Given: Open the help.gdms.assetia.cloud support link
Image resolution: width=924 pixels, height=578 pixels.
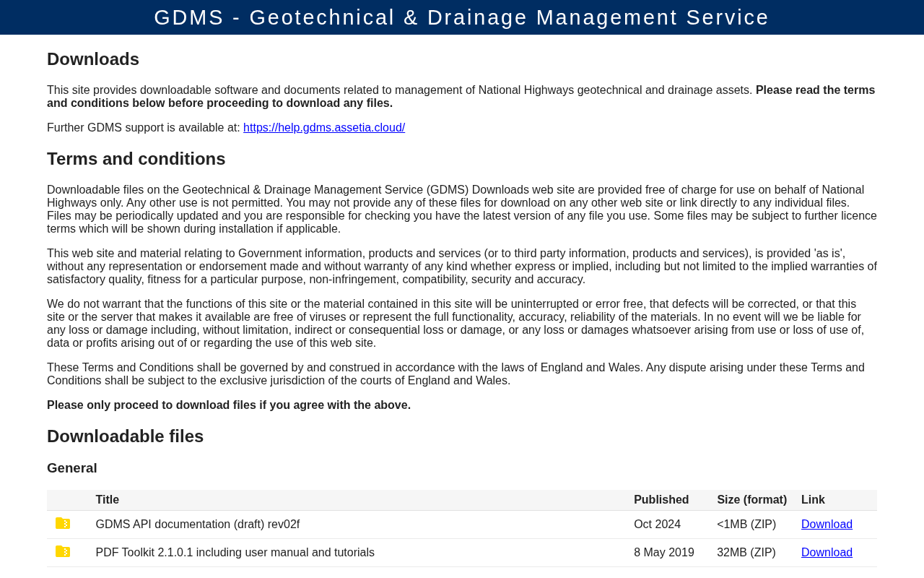Looking at the screenshot, I should pyautogui.click(x=324, y=128).
